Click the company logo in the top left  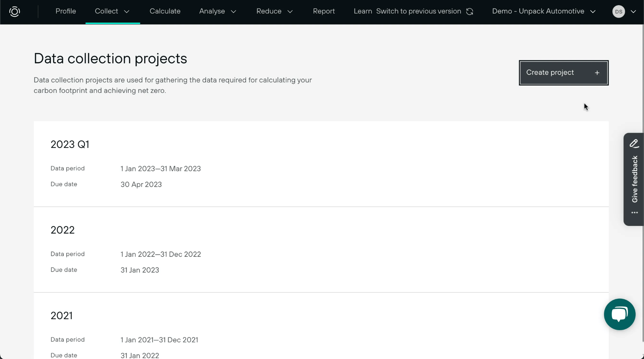14,11
